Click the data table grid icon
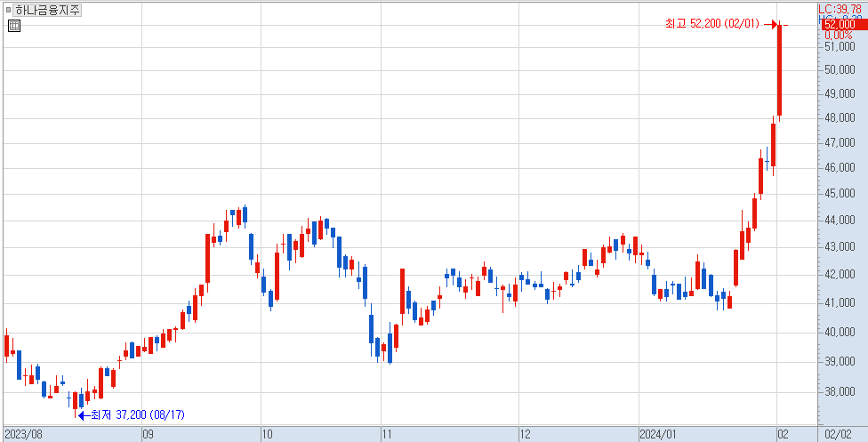This screenshot has width=868, height=442. pos(14,26)
